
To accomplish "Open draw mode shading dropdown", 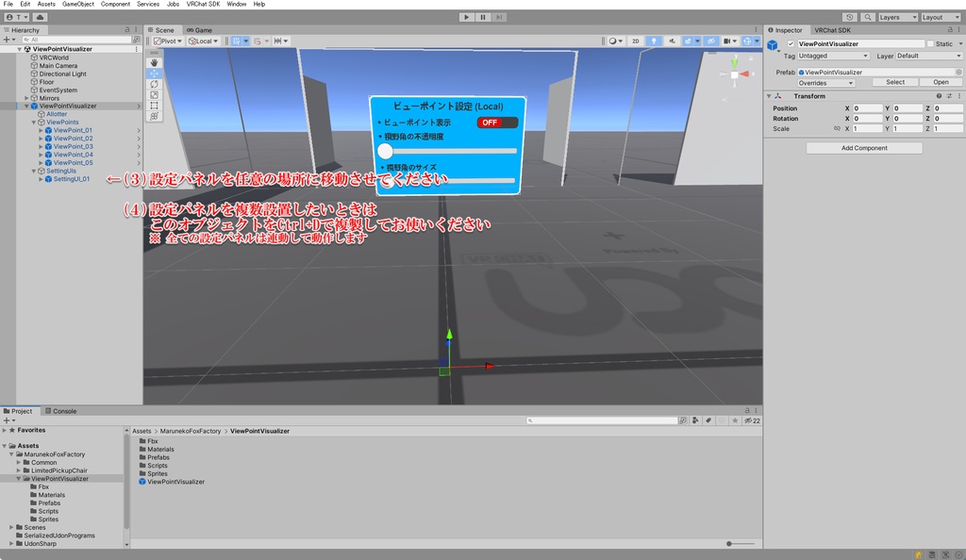I will pos(615,41).
